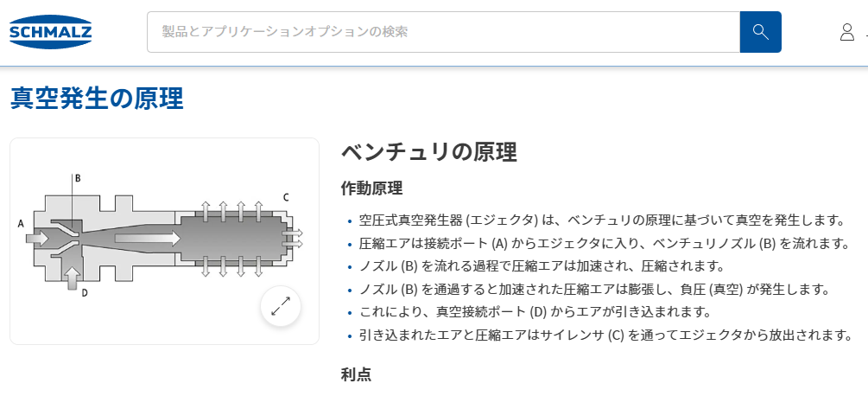The width and height of the screenshot is (868, 396).
Task: Click label D under the diagram
Action: [84, 293]
